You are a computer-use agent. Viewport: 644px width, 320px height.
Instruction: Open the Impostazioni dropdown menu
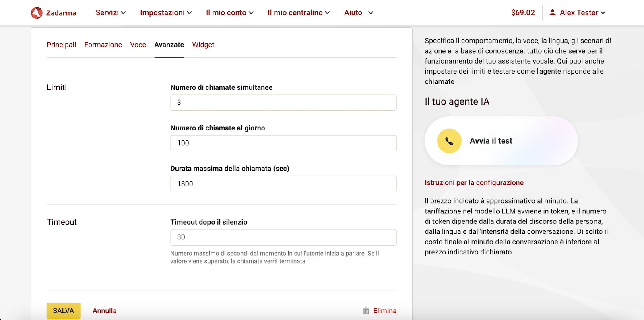(166, 13)
